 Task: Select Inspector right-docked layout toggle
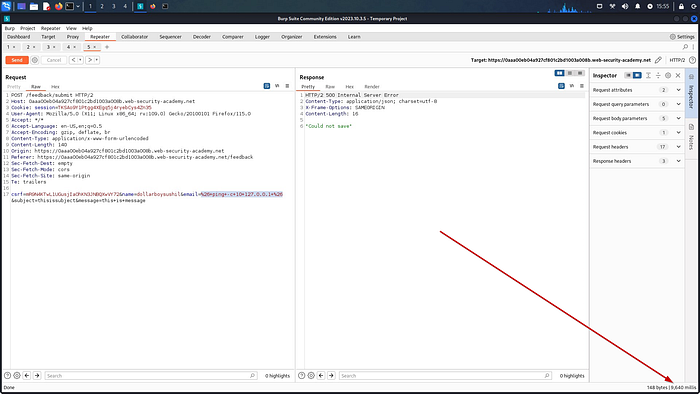tap(637, 75)
